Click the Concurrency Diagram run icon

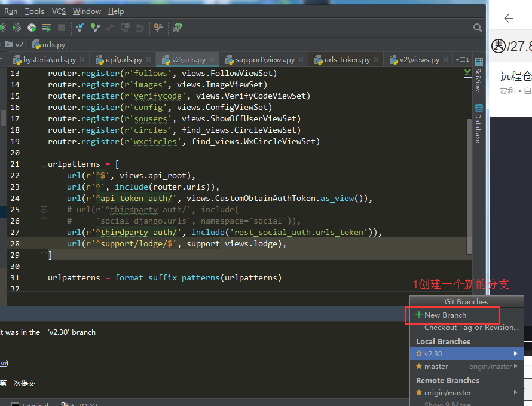coord(47,28)
